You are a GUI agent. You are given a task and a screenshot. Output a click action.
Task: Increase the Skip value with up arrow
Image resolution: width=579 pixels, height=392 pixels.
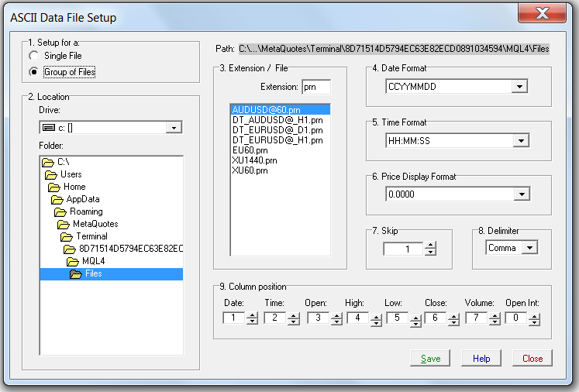coord(430,245)
